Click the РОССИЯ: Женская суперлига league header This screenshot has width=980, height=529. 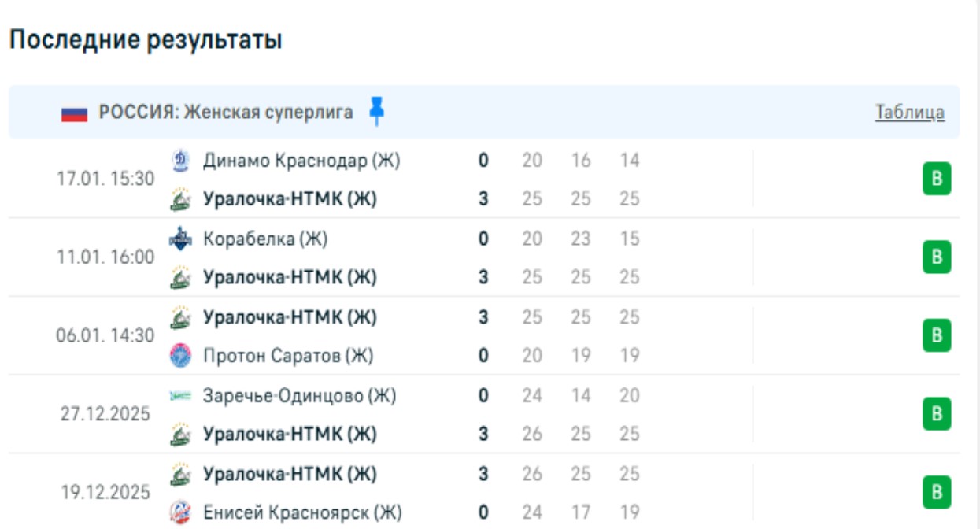click(226, 113)
